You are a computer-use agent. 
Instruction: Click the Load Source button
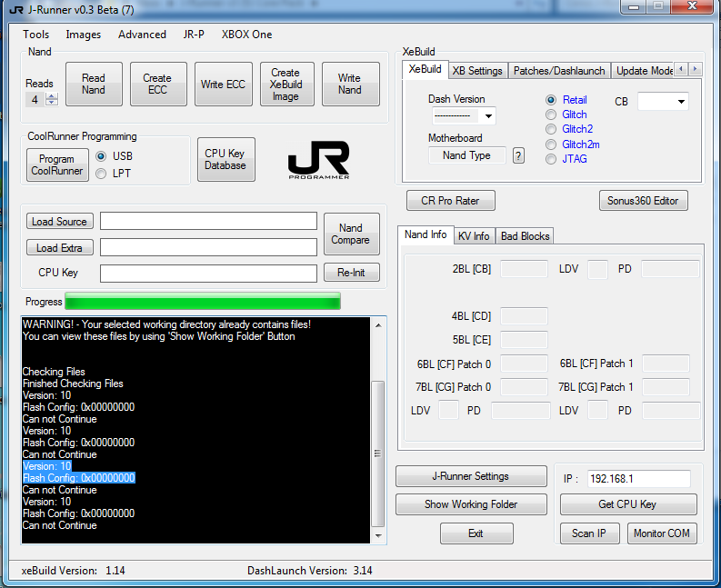click(x=60, y=221)
